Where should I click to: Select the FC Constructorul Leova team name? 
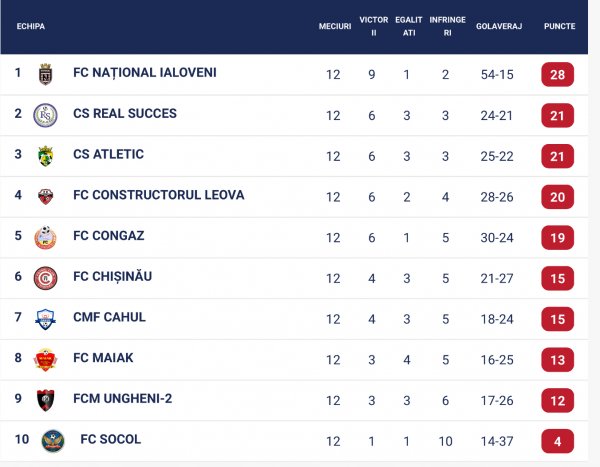[158, 195]
